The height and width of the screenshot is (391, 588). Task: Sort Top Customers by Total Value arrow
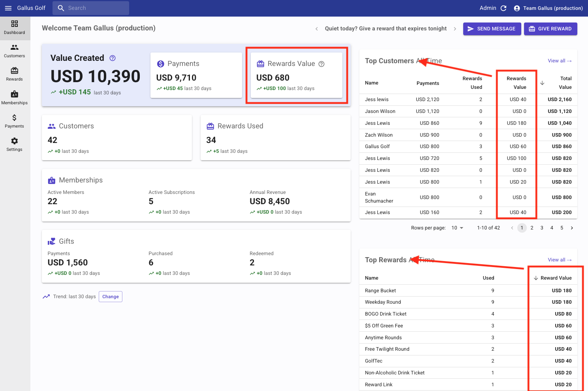pos(542,83)
